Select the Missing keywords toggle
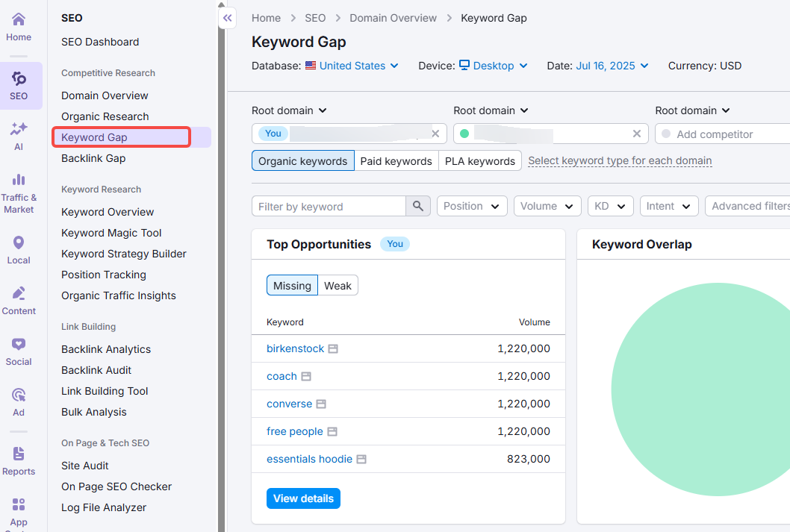Screen dimensions: 790x532 click(x=292, y=285)
